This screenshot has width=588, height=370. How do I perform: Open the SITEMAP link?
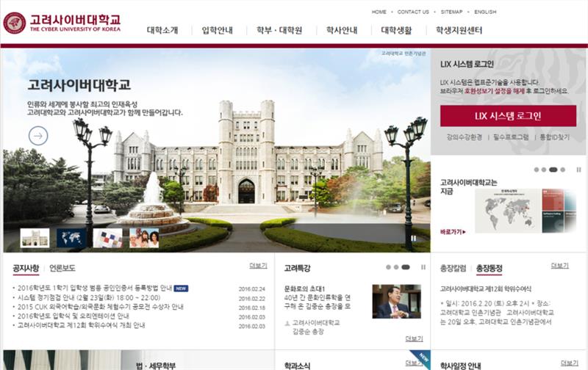451,12
